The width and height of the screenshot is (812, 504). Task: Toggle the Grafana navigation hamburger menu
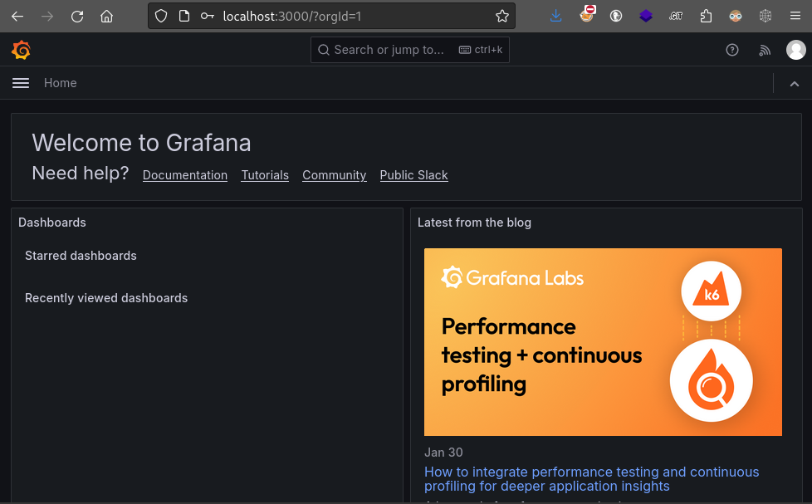point(21,83)
